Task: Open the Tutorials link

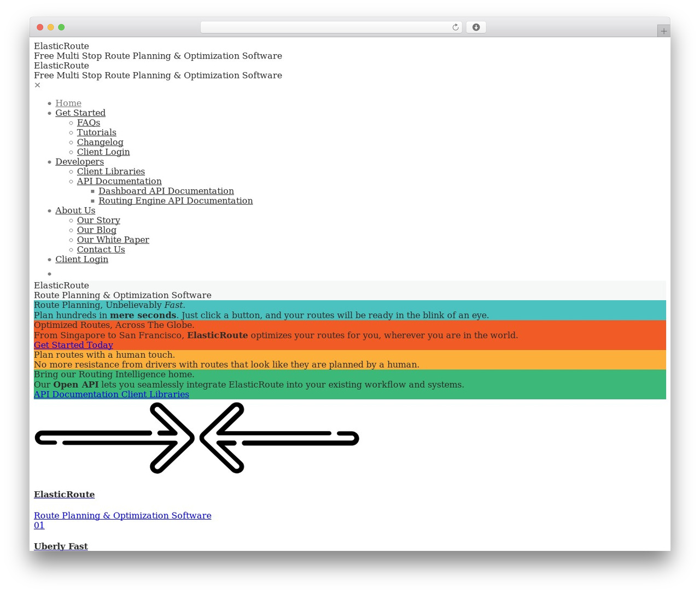Action: point(96,132)
